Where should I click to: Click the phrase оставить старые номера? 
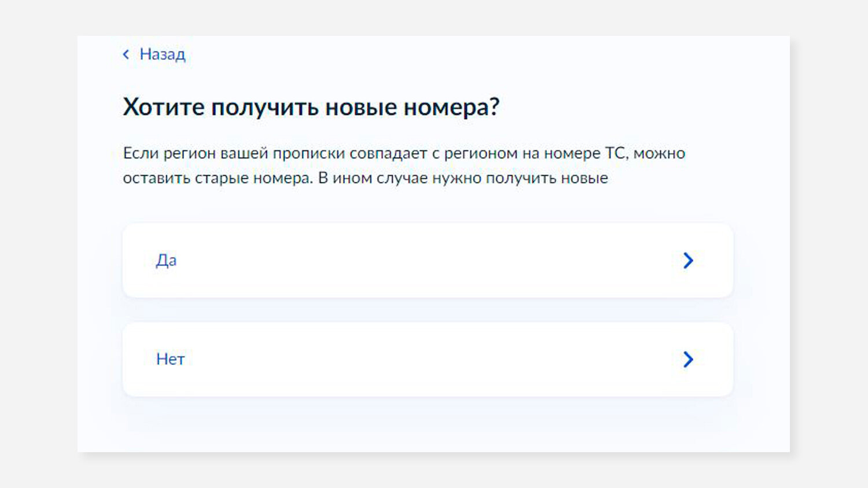tap(218, 178)
